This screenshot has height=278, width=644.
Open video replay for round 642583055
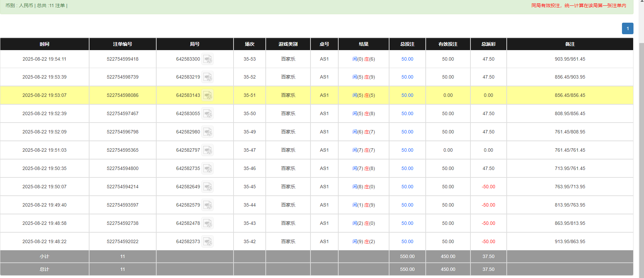[207, 114]
